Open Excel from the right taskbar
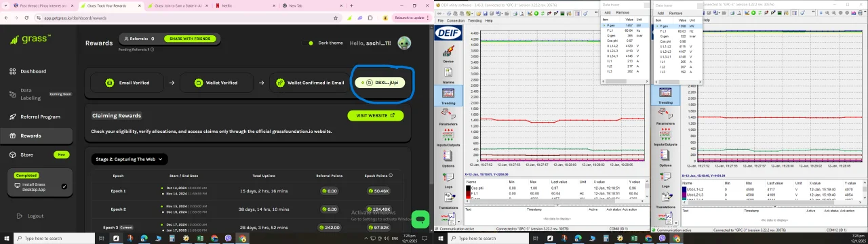Image resolution: width=868 pixels, height=244 pixels. 634,239
